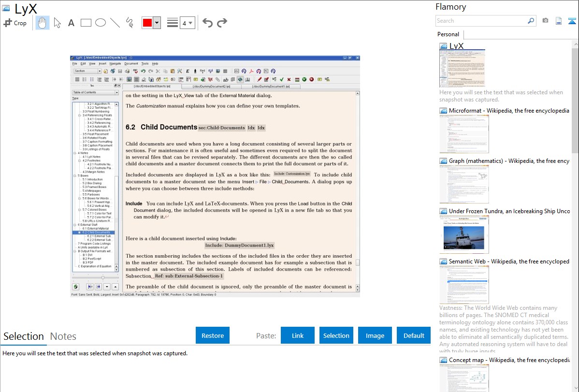Open the line width dropdown showing 4
Screen dimensions: 579x392
pos(187,23)
